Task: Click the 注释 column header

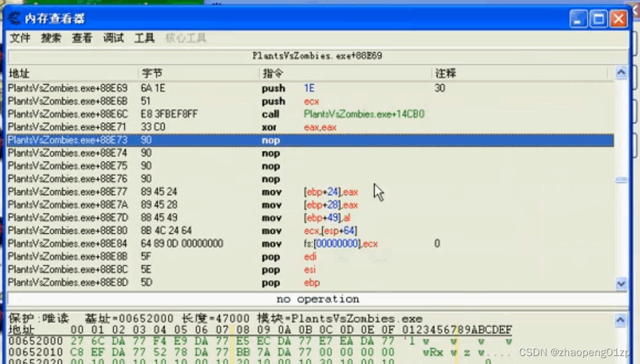Action: coord(520,74)
